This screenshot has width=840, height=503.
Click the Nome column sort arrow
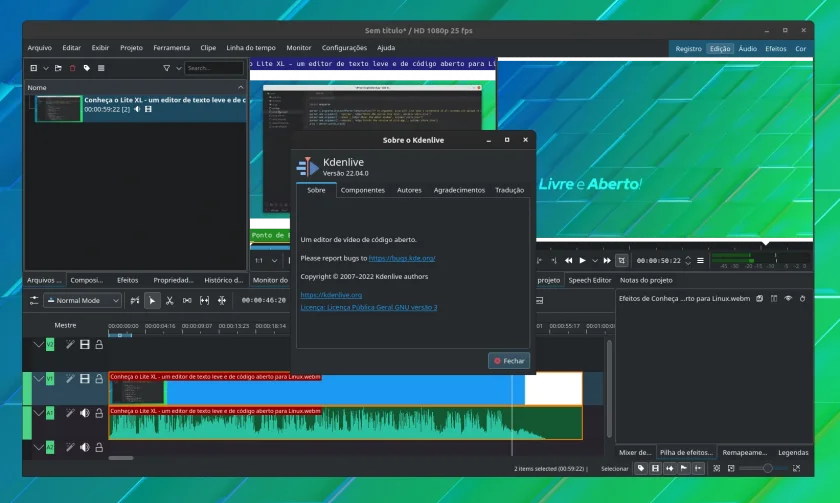pos(241,87)
